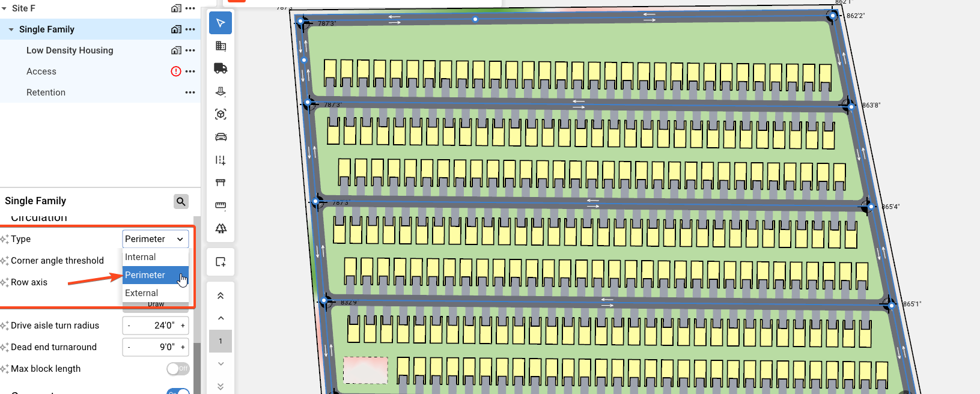Click the Dead end turnaround value field
Image resolution: width=980 pixels, height=394 pixels.
pyautogui.click(x=155, y=347)
